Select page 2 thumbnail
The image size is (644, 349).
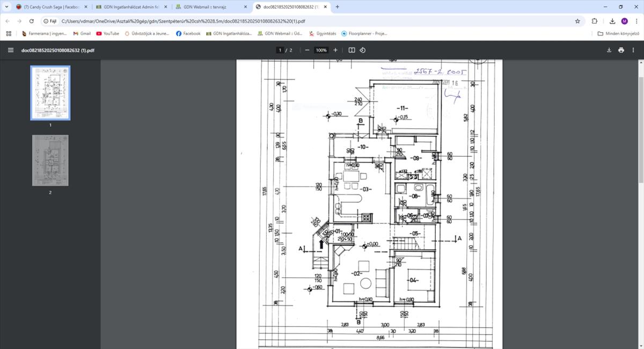pos(50,161)
